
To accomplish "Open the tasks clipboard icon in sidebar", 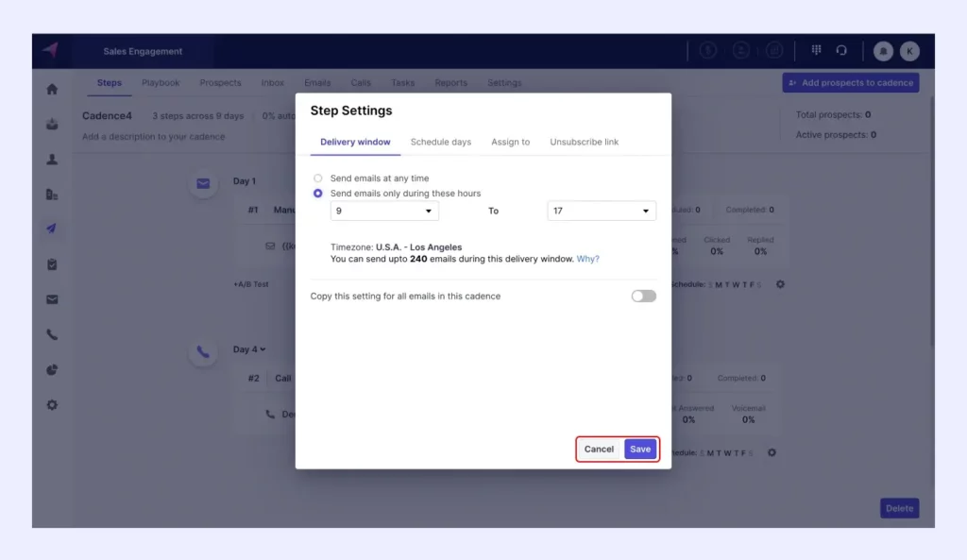I will (x=52, y=264).
